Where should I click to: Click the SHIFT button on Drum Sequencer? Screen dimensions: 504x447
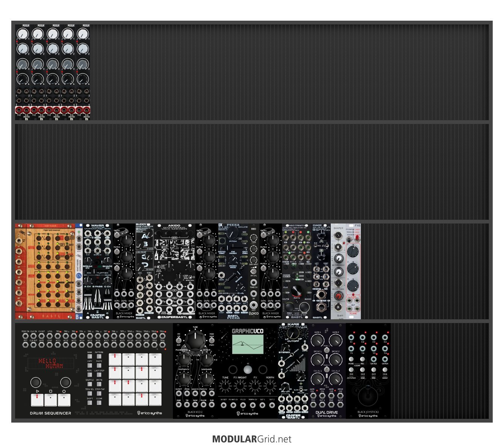coord(90,403)
